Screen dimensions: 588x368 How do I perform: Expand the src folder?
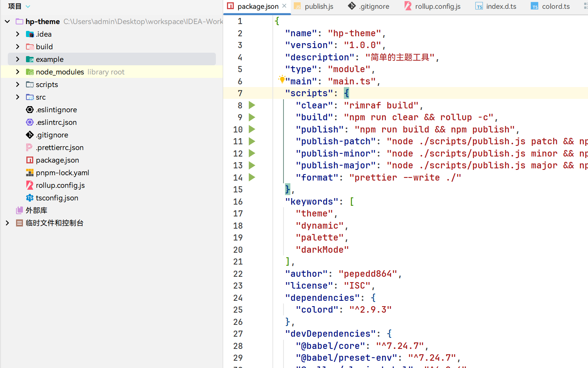(18, 97)
